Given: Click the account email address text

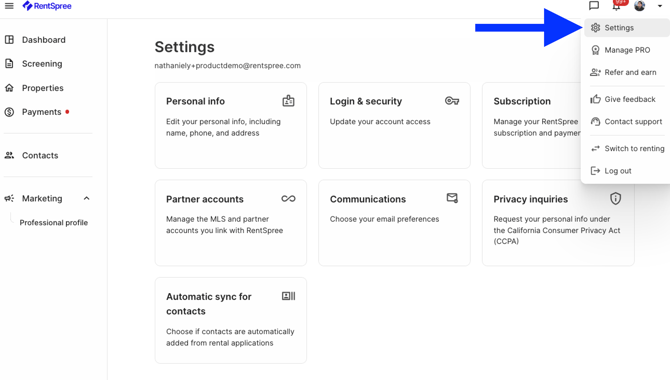Looking at the screenshot, I should tap(228, 66).
